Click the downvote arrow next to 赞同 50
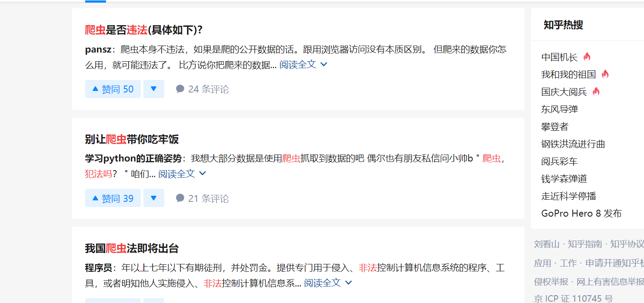 coord(154,89)
